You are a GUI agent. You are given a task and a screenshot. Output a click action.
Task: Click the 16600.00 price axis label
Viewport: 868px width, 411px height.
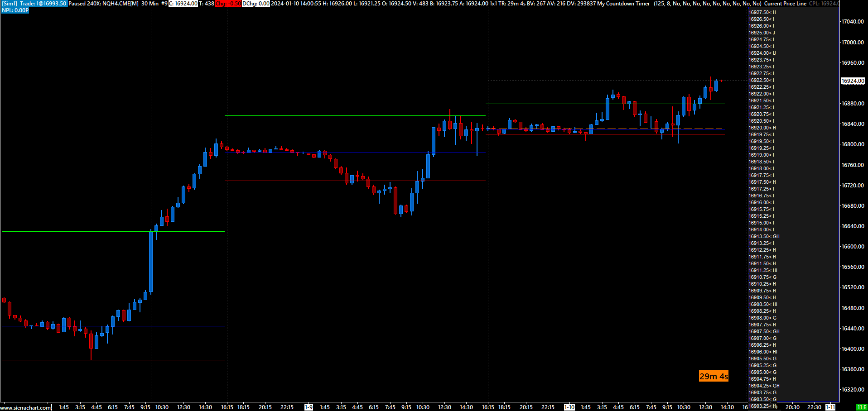[853, 247]
